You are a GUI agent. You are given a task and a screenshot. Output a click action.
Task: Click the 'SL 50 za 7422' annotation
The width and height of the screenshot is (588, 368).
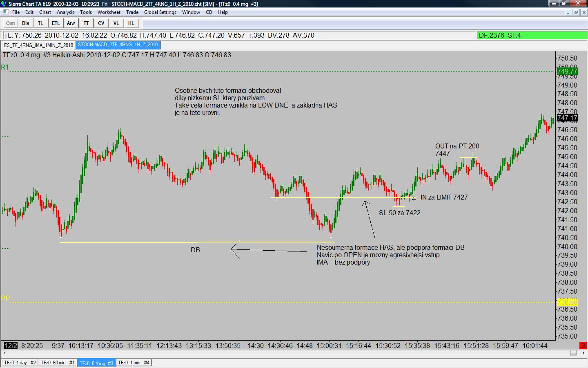click(x=400, y=213)
